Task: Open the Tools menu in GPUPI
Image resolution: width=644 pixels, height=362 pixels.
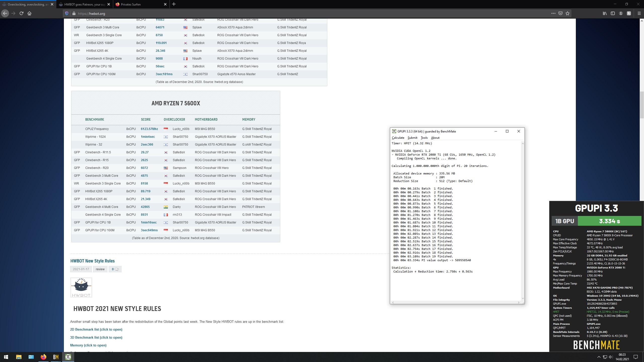Action: (x=424, y=138)
